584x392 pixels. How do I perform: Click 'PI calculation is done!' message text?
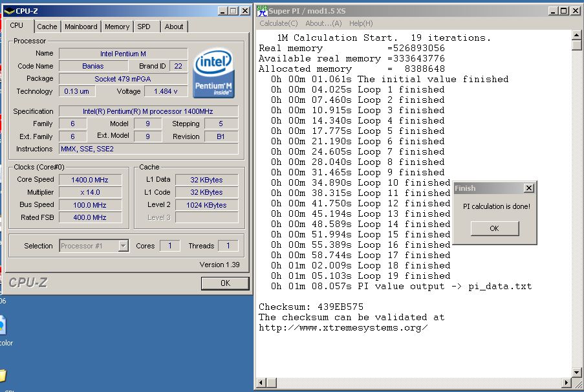[x=497, y=206]
